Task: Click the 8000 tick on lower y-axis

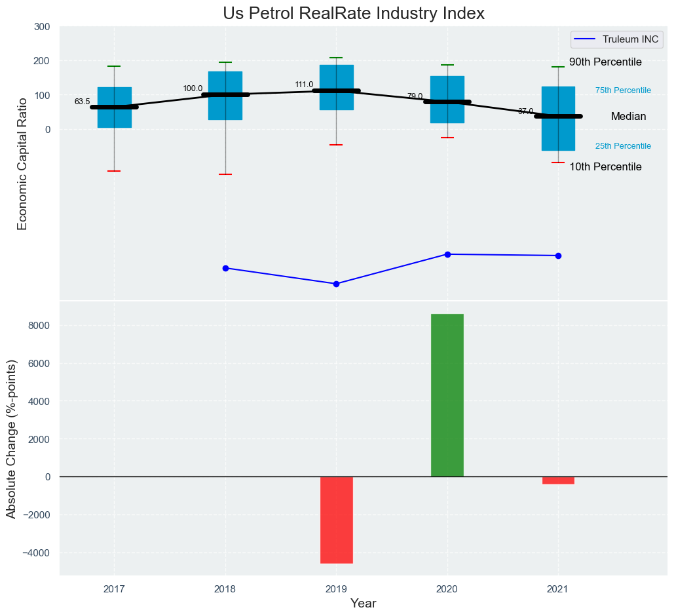Action: tap(39, 326)
